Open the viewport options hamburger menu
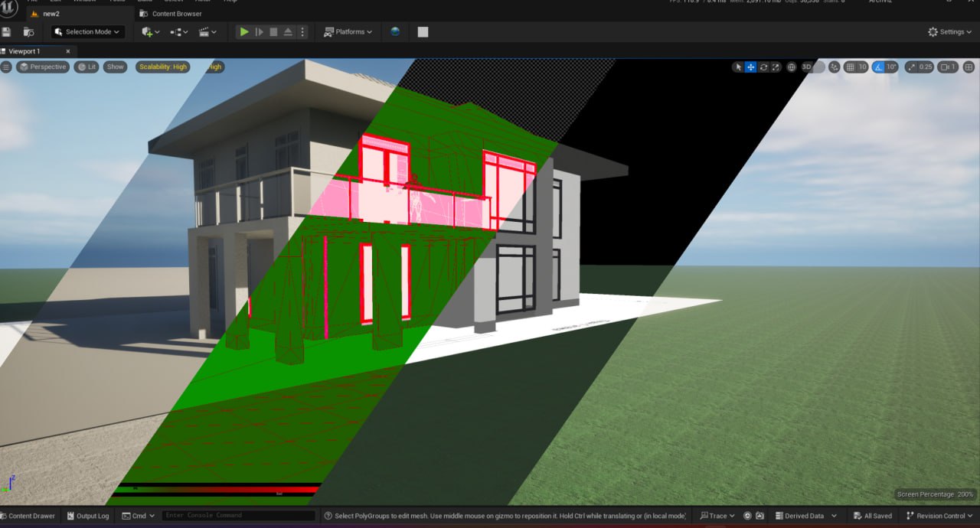 [x=6, y=67]
